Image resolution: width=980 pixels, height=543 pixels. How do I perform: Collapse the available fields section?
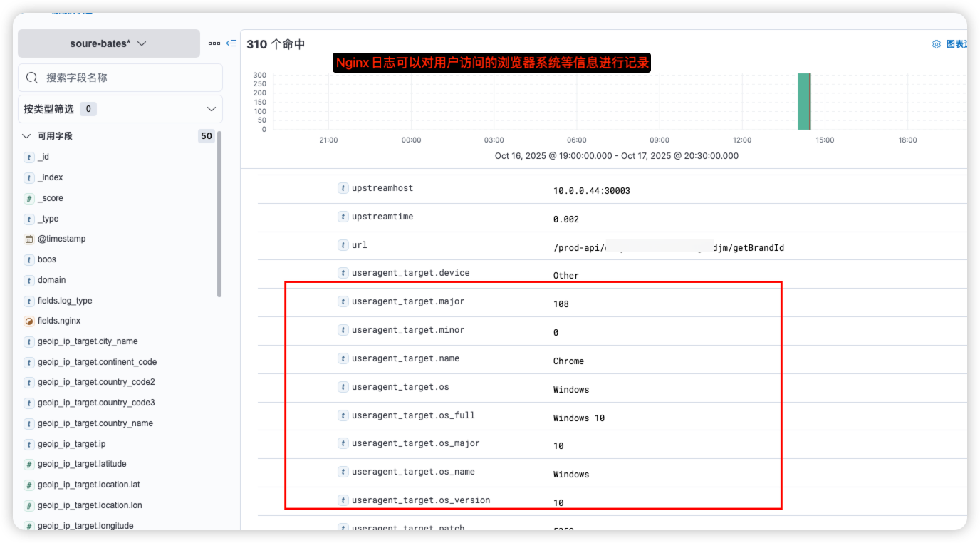pyautogui.click(x=26, y=136)
